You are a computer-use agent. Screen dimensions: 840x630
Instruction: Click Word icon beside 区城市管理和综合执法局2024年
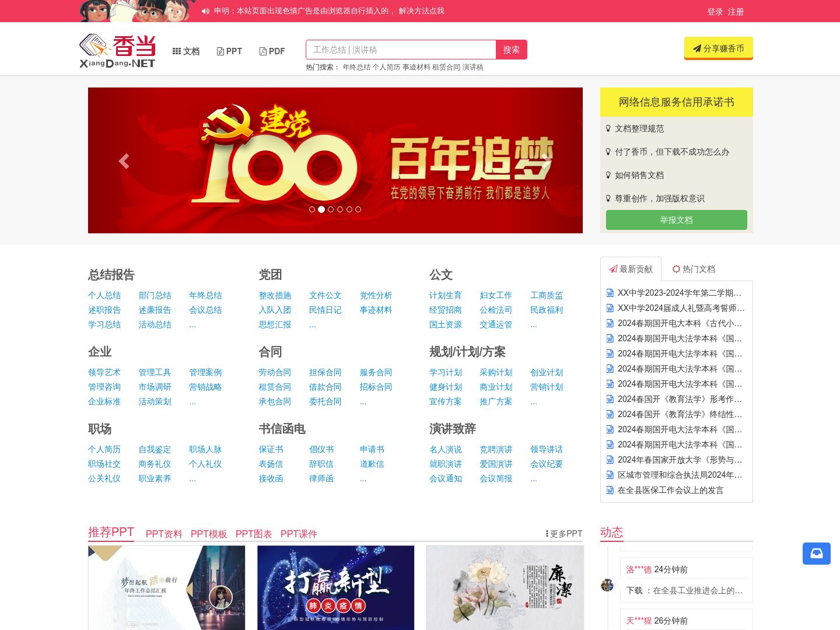(x=610, y=475)
